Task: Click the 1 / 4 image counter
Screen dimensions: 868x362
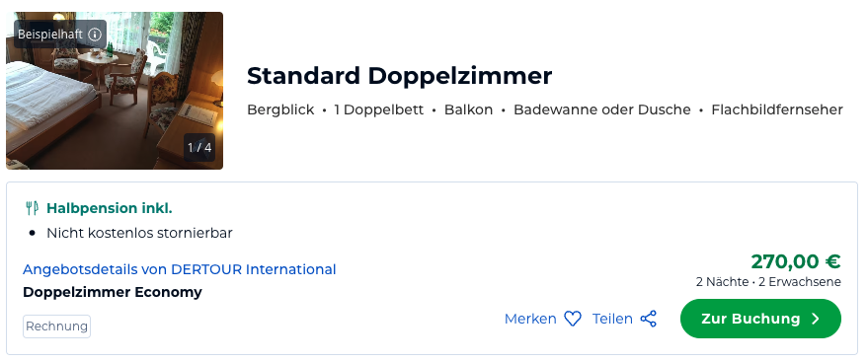Action: pos(199,148)
